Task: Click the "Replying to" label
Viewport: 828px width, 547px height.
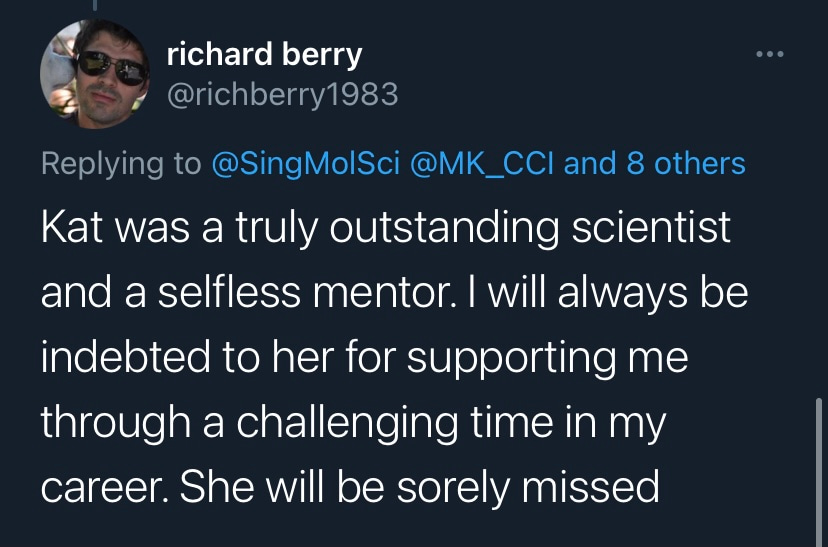Action: pyautogui.click(x=121, y=163)
